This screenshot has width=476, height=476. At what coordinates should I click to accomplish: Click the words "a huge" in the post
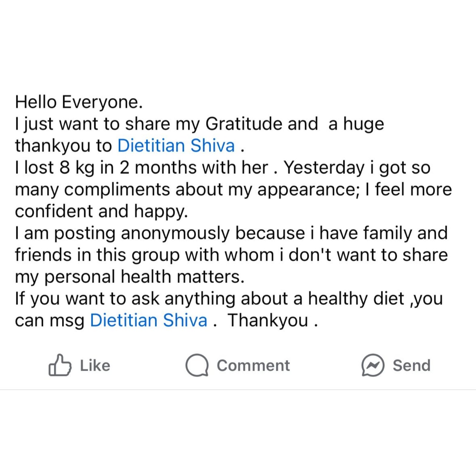pos(356,124)
